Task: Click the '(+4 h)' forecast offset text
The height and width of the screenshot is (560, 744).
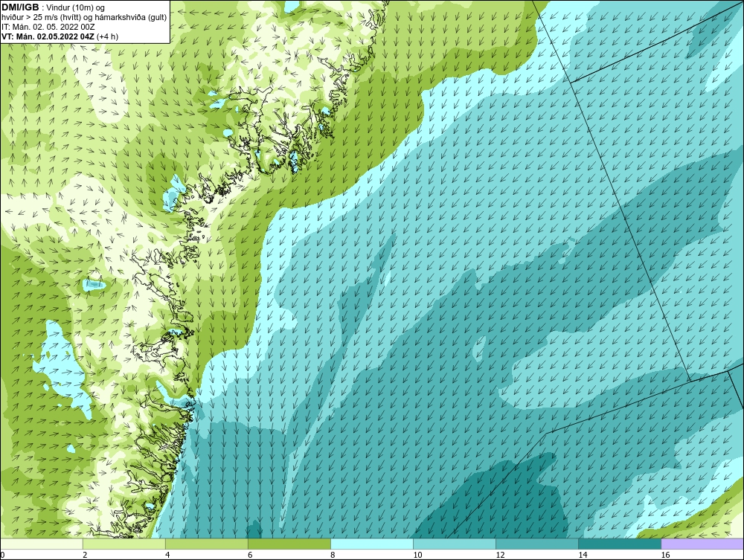Action: click(x=107, y=36)
